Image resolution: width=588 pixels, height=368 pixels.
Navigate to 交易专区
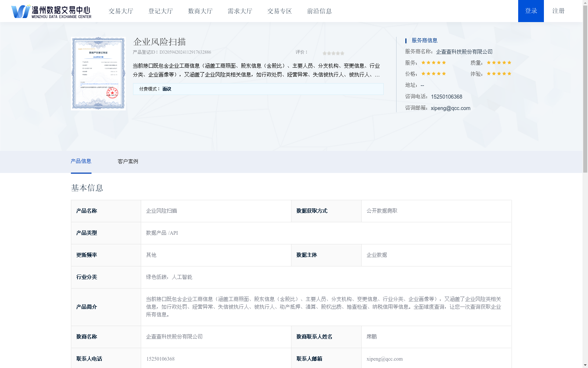point(280,11)
